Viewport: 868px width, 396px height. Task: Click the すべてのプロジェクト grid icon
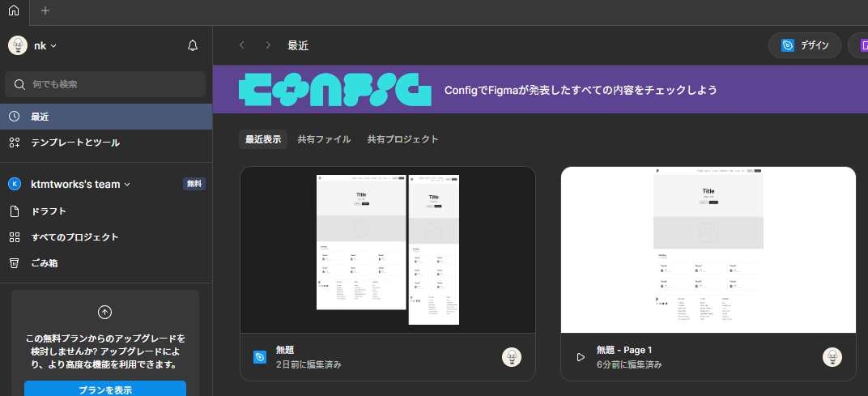(15, 237)
